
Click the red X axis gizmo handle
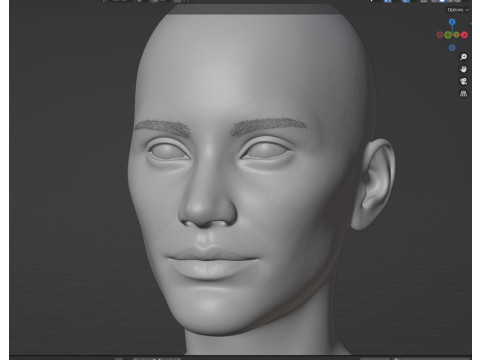[x=464, y=35]
